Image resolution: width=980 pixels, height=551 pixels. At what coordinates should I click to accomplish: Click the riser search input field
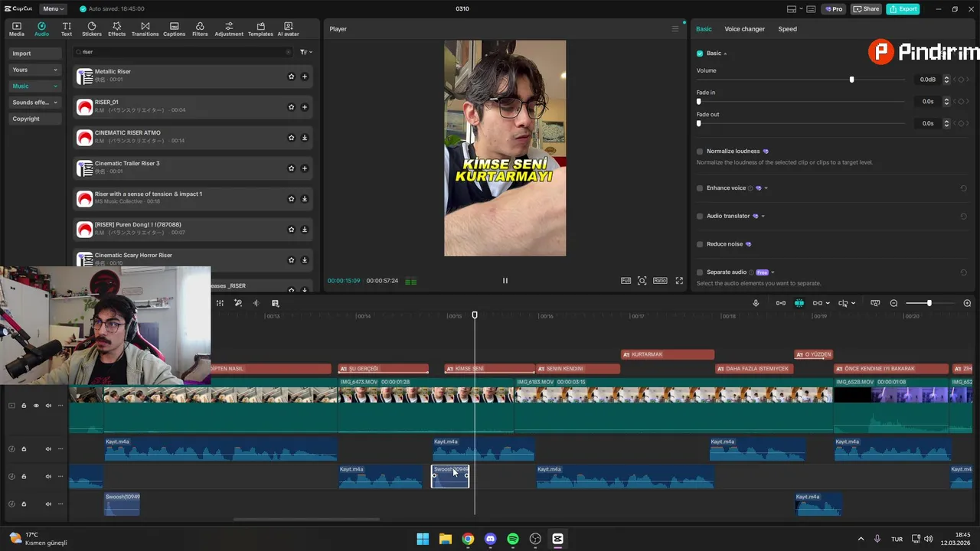pos(184,52)
